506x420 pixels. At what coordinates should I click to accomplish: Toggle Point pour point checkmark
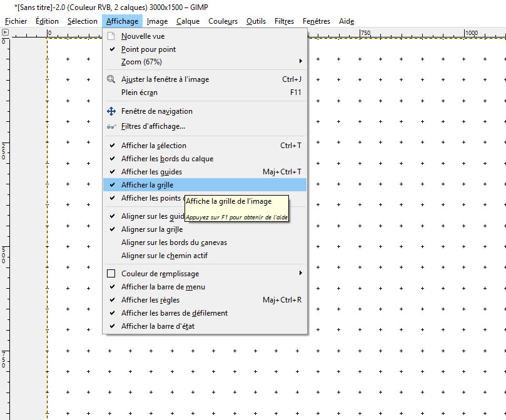tap(112, 49)
